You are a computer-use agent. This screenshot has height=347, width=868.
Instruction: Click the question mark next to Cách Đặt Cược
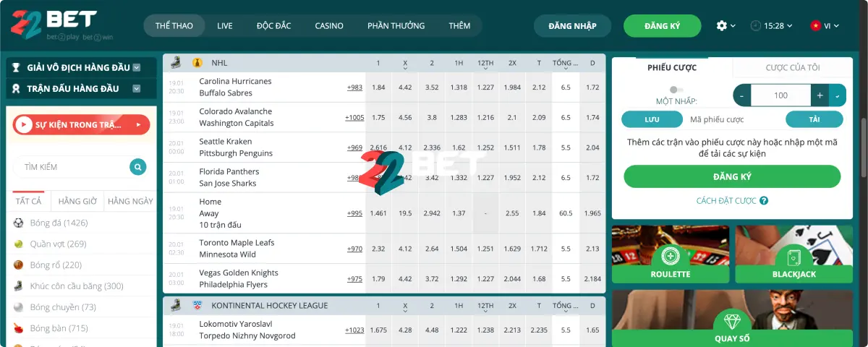(x=764, y=200)
